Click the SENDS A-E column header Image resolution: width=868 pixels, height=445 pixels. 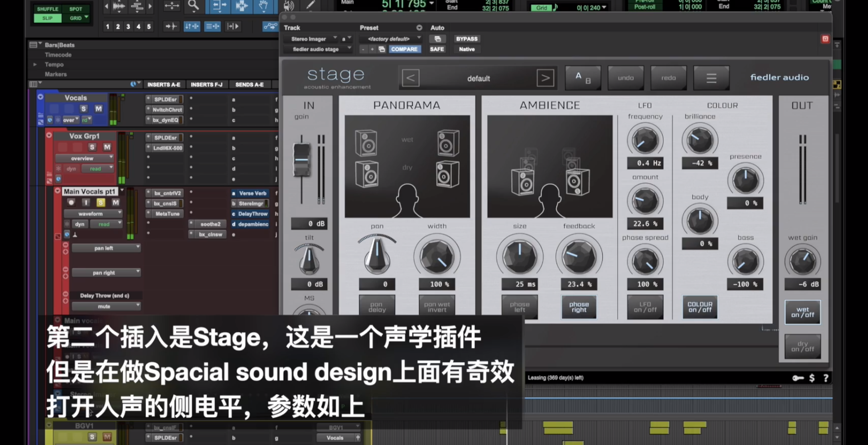click(249, 85)
